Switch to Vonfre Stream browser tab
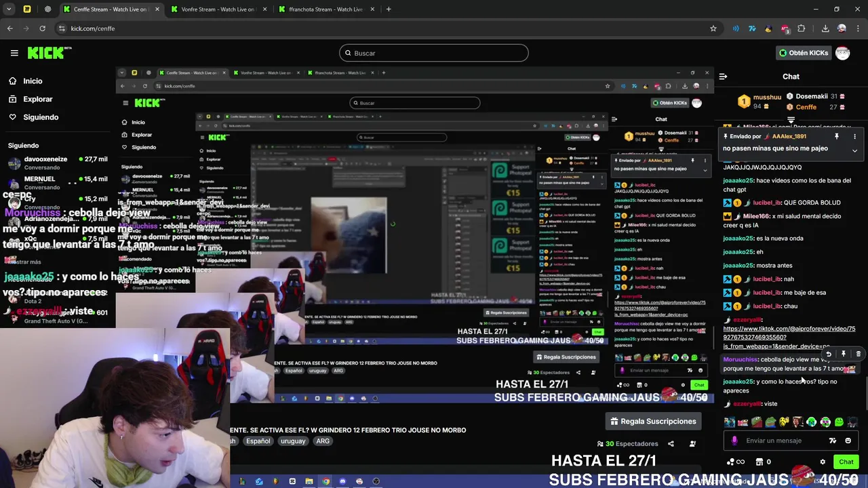The image size is (868, 488). pyautogui.click(x=218, y=9)
